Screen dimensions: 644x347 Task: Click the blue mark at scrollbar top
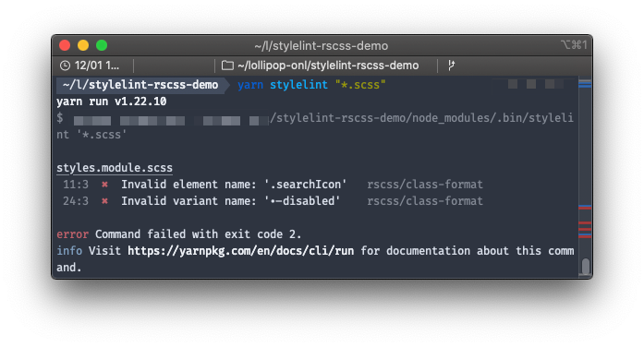[585, 84]
